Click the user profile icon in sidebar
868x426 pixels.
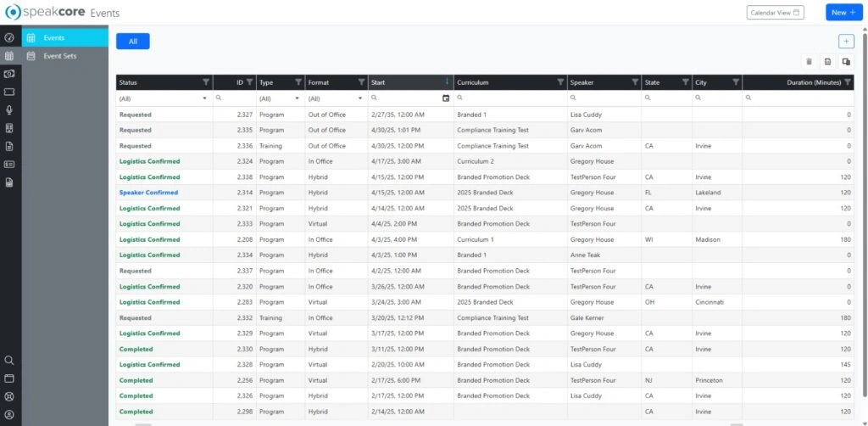tap(9, 414)
